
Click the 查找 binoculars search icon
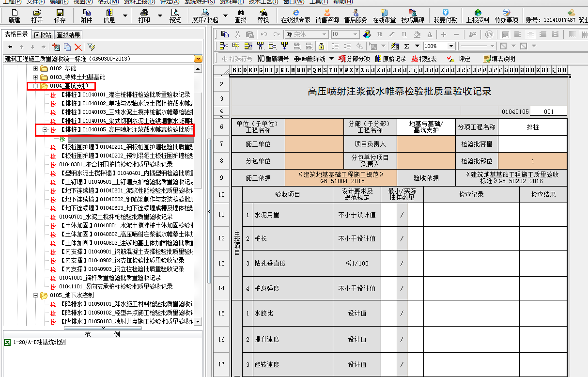coord(240,16)
